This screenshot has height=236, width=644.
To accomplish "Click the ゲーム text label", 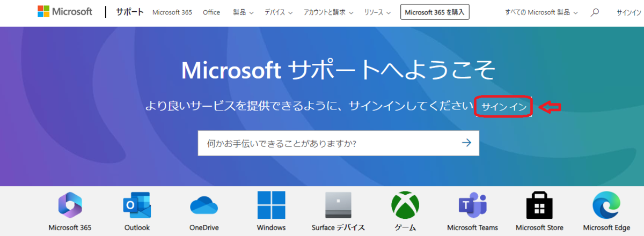I will click(x=405, y=227).
